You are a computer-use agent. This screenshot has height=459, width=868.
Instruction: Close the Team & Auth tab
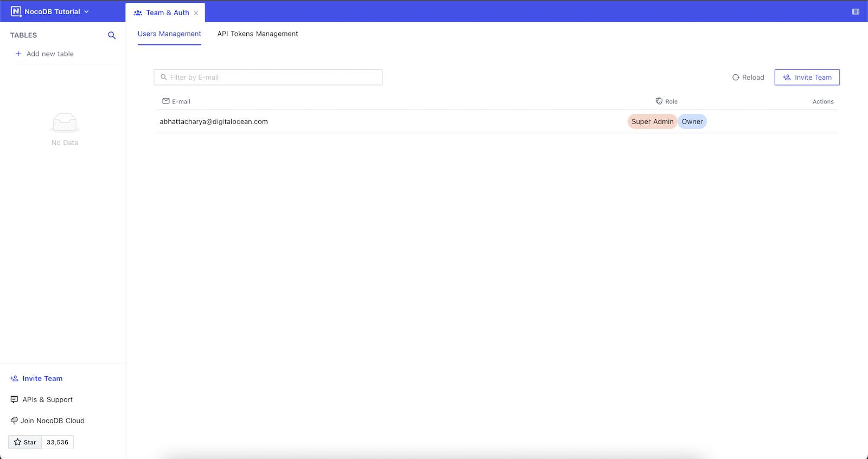tap(196, 13)
